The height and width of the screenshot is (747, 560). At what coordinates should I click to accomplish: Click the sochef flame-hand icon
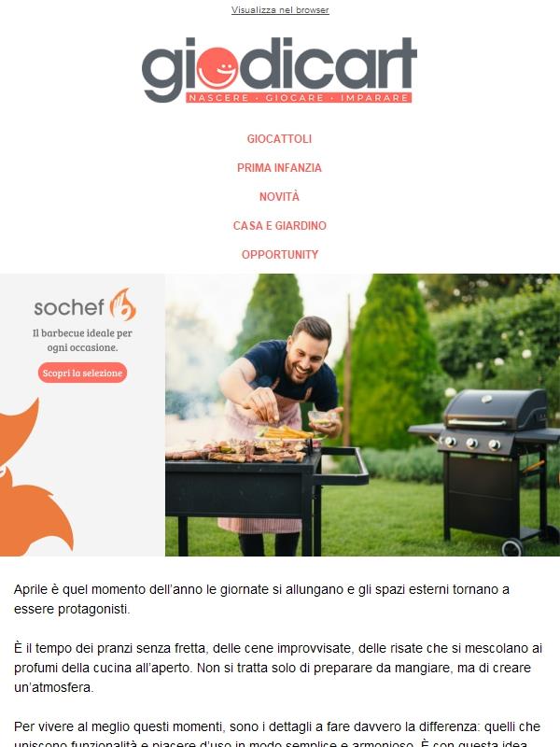pos(123,304)
